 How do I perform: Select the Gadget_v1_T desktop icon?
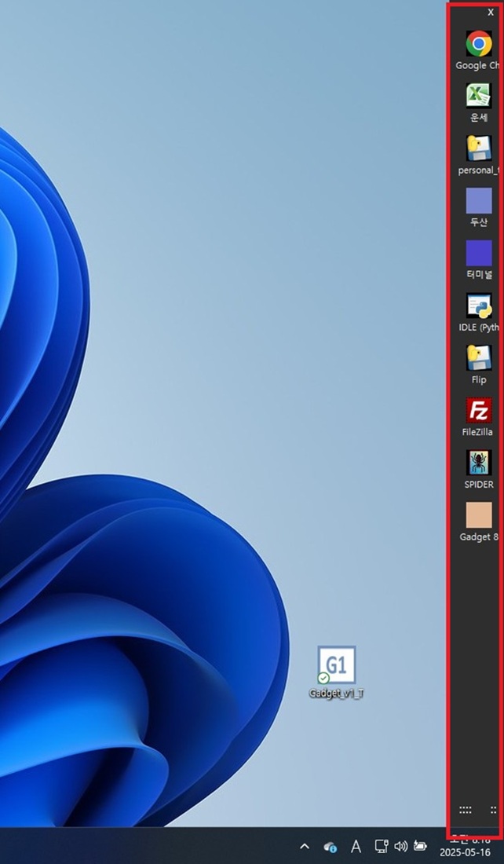tap(337, 665)
